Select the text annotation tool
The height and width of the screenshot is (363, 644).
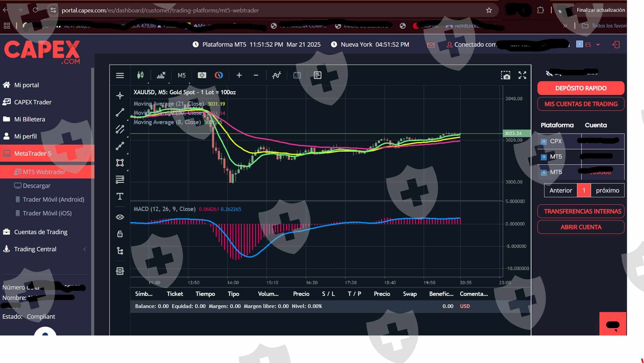[x=120, y=196]
